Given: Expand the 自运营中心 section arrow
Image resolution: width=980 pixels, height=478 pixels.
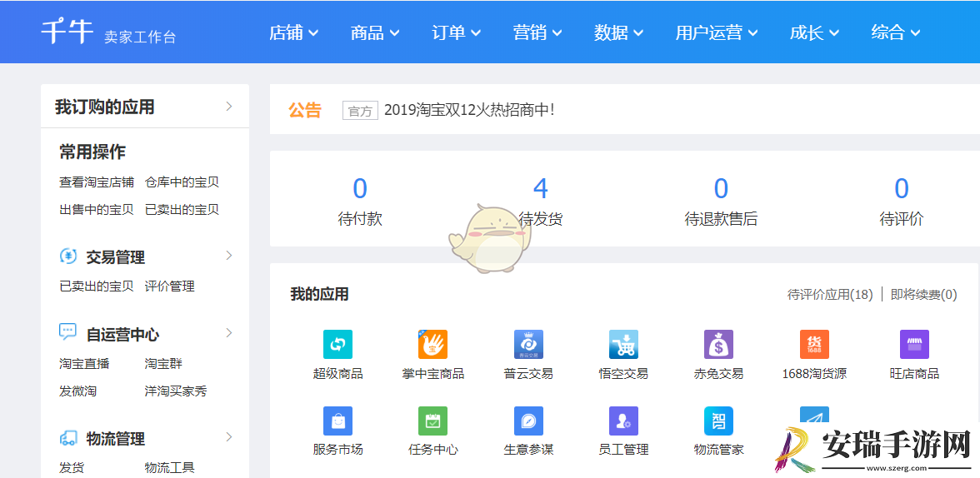Looking at the screenshot, I should (229, 332).
